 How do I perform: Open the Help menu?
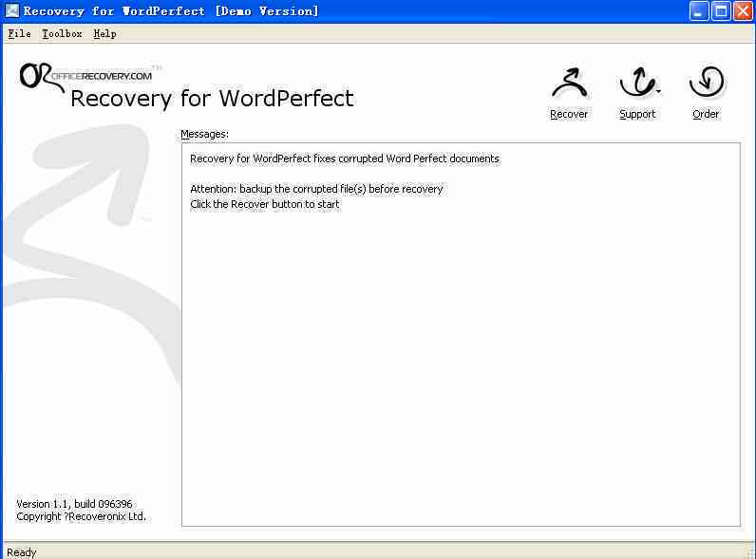(104, 34)
